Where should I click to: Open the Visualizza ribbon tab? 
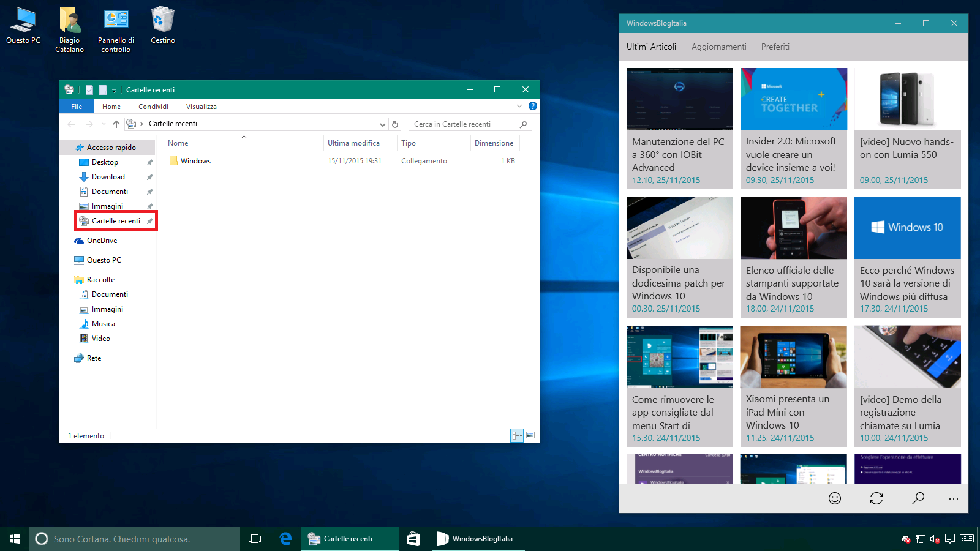[x=202, y=107]
